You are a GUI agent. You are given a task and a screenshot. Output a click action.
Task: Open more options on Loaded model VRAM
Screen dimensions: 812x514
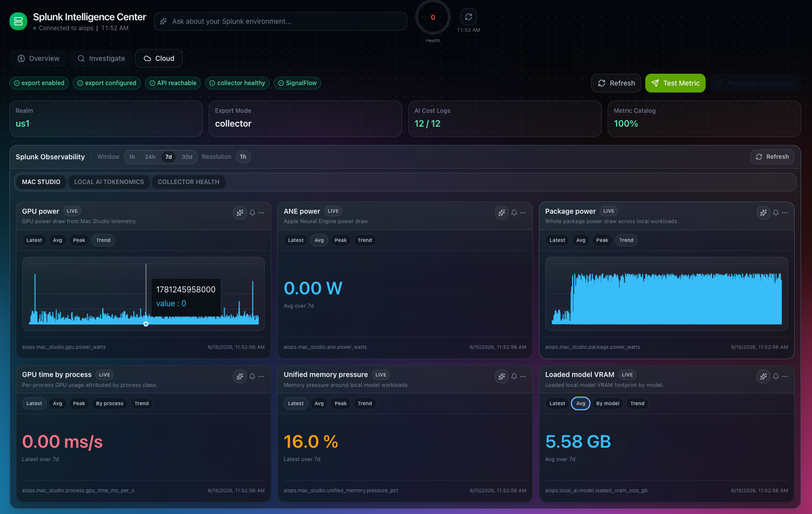785,376
